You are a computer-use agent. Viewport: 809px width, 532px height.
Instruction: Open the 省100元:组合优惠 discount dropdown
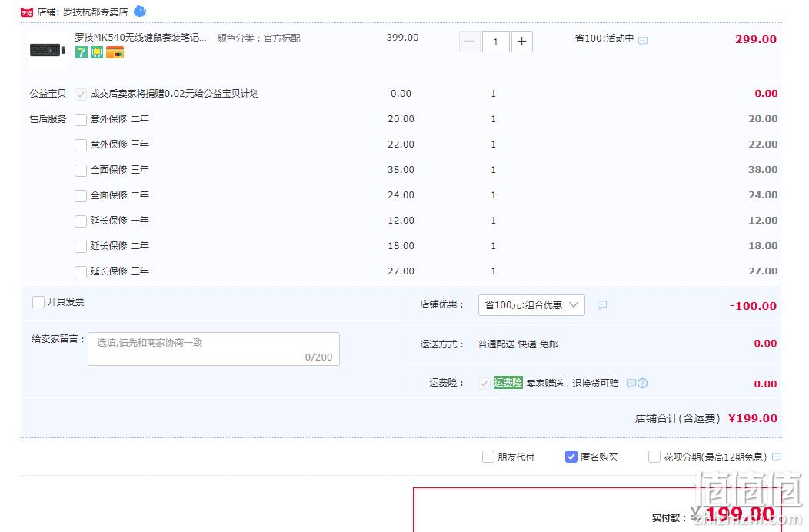pos(531,305)
